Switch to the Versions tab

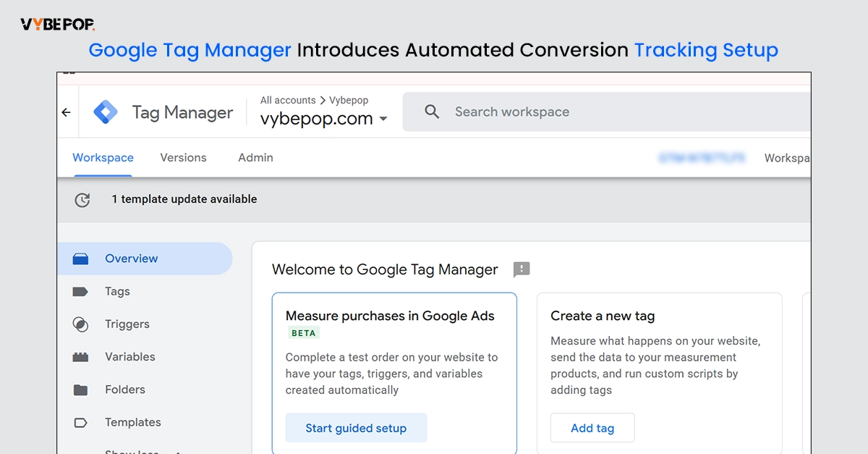pyautogui.click(x=183, y=158)
